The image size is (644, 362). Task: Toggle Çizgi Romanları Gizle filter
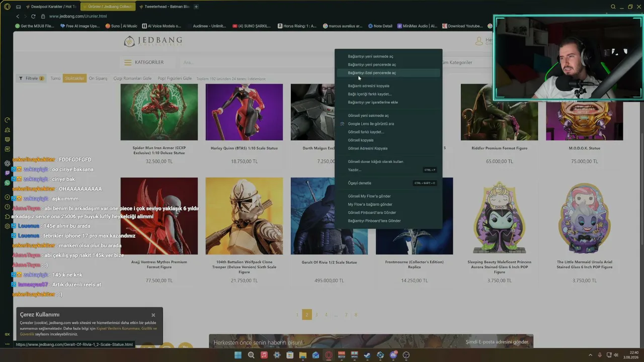[132, 78]
